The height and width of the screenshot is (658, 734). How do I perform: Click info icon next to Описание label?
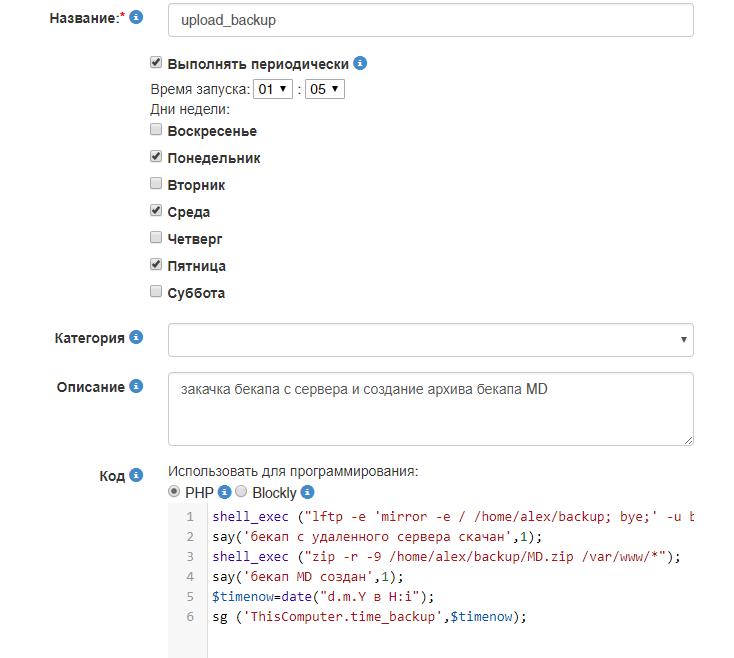tap(136, 386)
